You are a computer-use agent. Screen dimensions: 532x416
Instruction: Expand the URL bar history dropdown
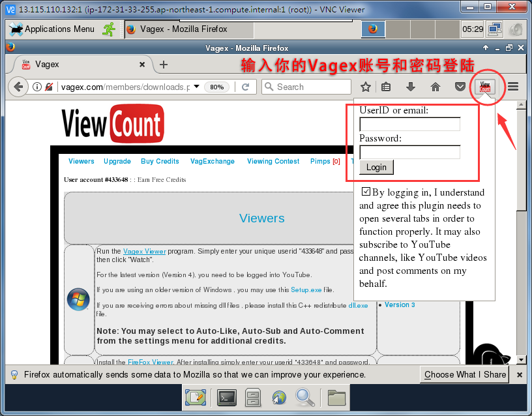coord(196,87)
